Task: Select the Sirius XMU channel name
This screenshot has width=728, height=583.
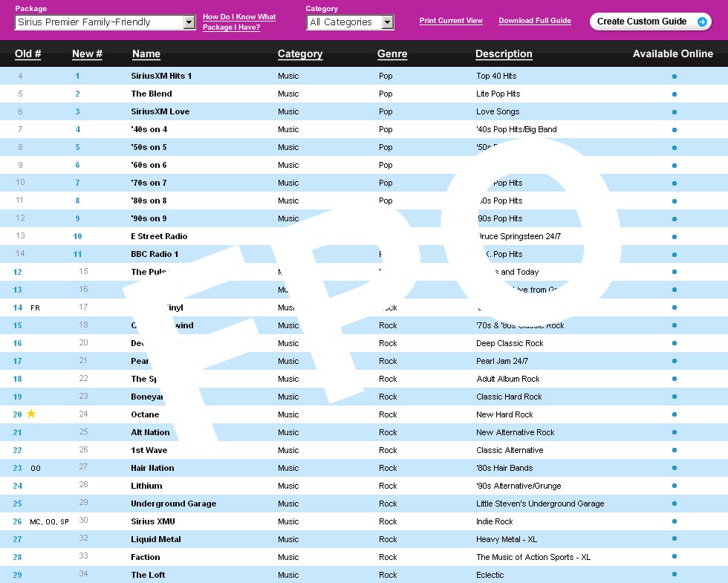Action: pyautogui.click(x=153, y=521)
